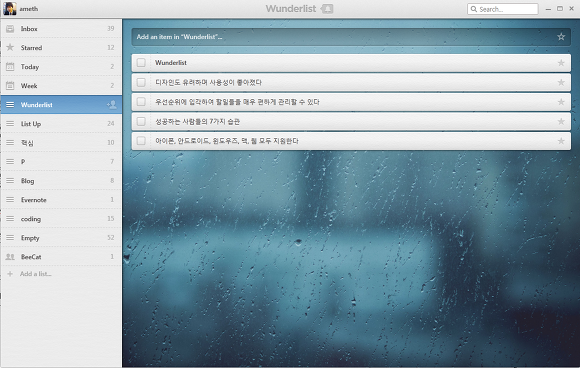Star the Wunderlist task

(x=561, y=63)
